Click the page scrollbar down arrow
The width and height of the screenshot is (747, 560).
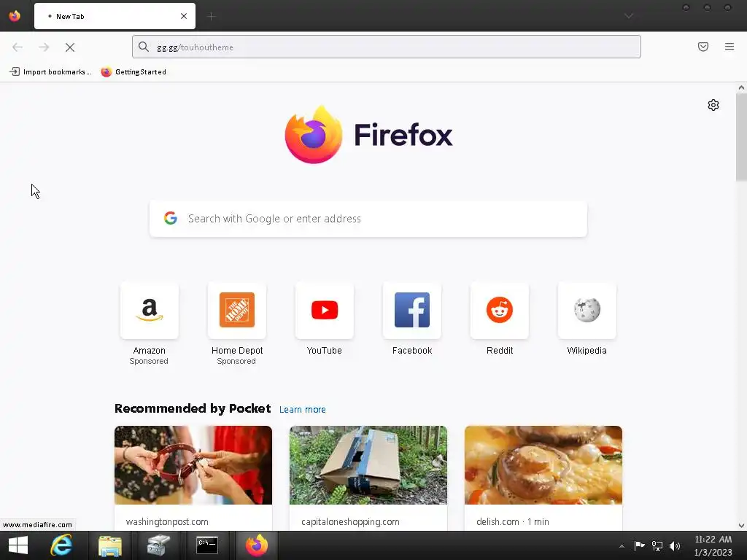[x=741, y=526]
